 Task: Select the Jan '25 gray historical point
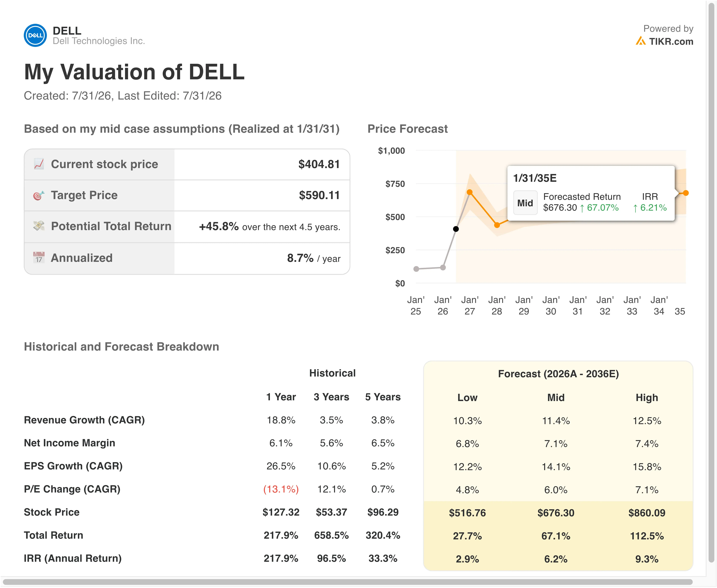click(416, 269)
